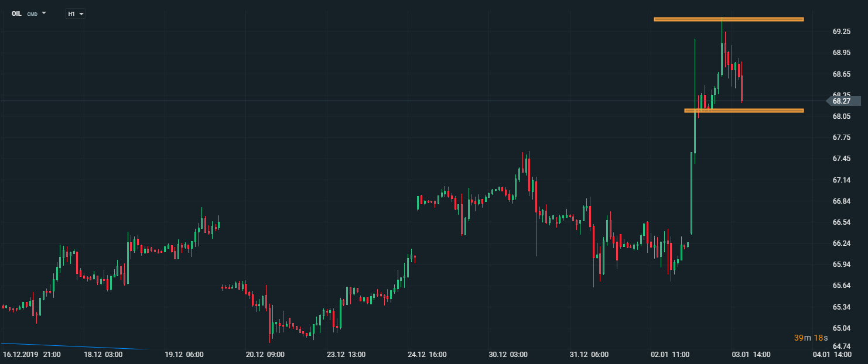Image resolution: width=868 pixels, height=364 pixels.
Task: Click the 66.84 price axis label
Action: click(842, 201)
